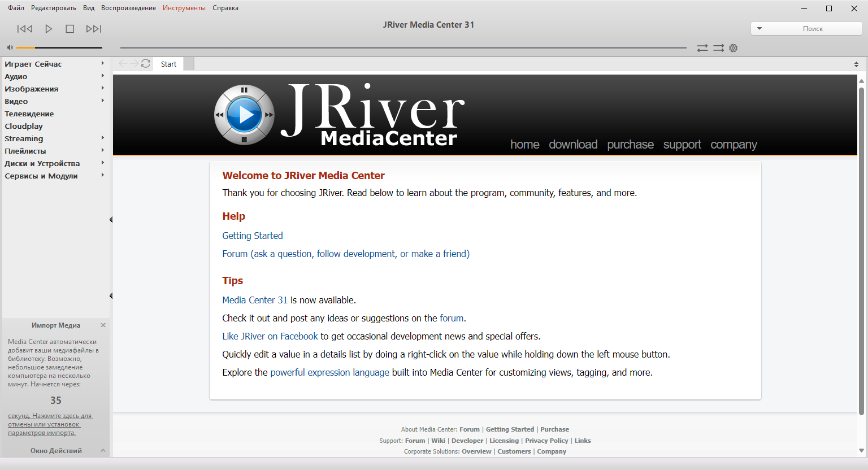Open the view options arrow at tab bar's right end

click(856, 64)
